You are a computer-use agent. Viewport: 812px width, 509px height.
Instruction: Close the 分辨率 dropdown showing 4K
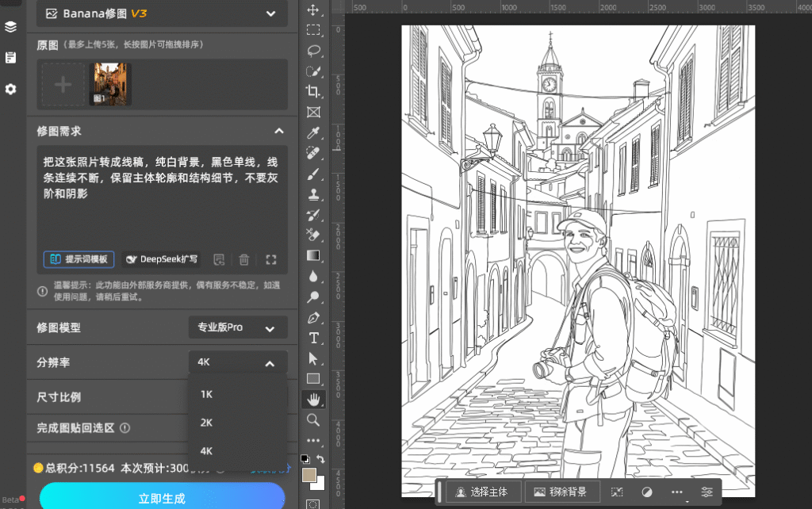tap(238, 362)
